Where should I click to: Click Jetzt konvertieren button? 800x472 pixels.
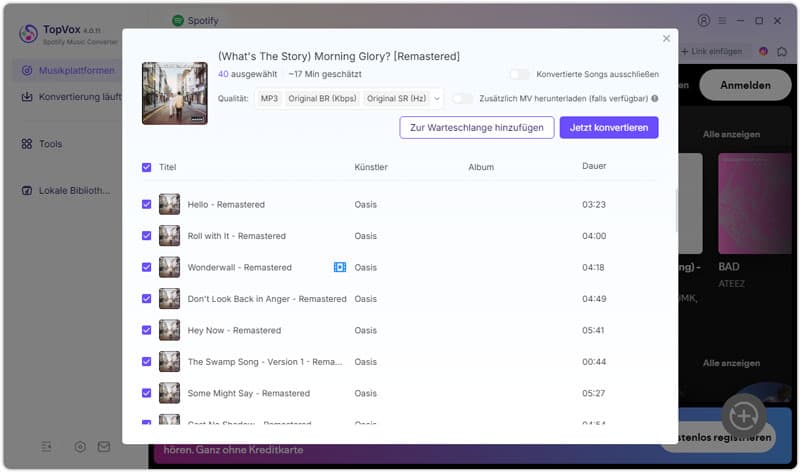pyautogui.click(x=609, y=128)
